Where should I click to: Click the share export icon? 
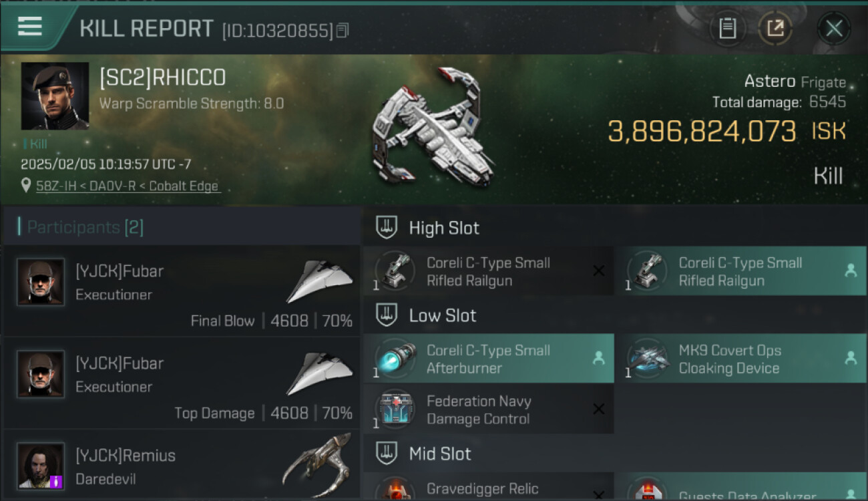(775, 29)
